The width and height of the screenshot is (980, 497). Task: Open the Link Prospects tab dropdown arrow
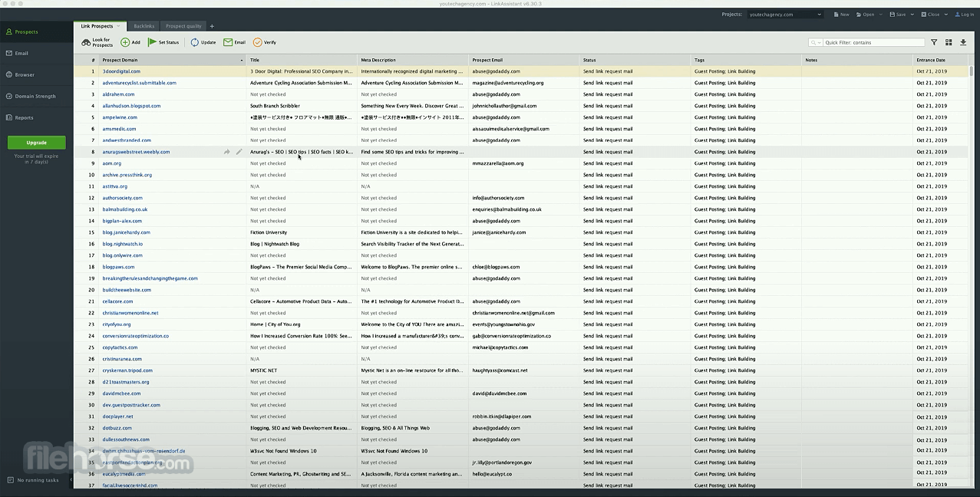coord(119,26)
